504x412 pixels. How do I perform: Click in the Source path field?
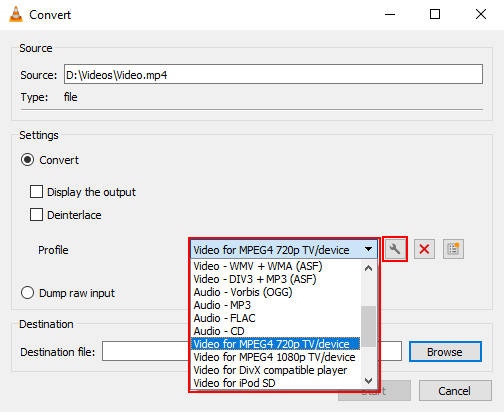[x=273, y=74]
